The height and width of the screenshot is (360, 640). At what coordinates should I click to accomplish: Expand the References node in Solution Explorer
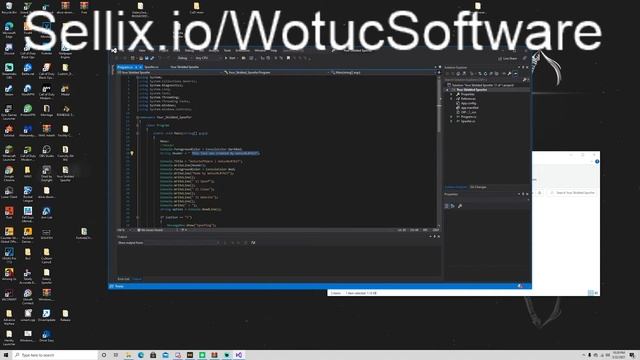451,99
